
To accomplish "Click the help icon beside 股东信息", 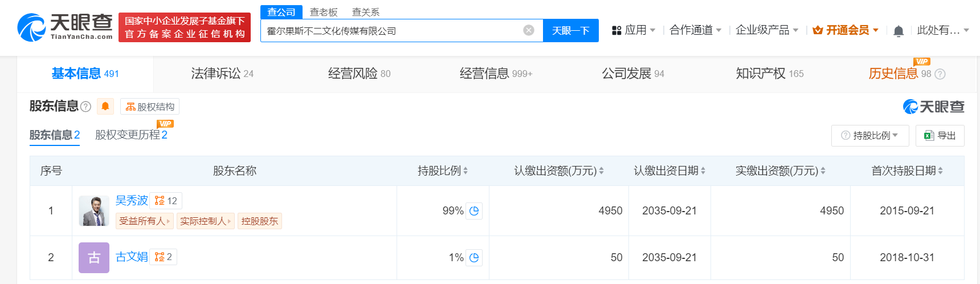I will click(86, 107).
